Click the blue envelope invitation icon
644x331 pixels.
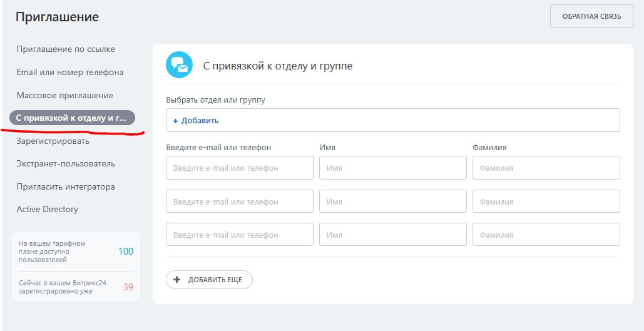coord(178,65)
